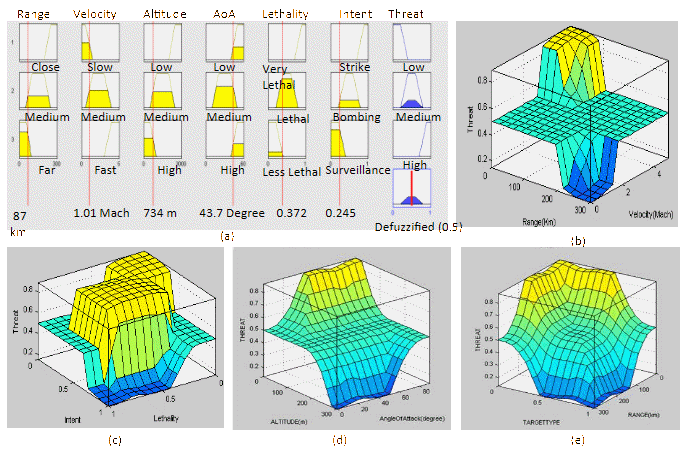Image resolution: width=680 pixels, height=453 pixels.
Task: Click the aggregated defuzzified Threat output plot
Action: click(412, 188)
